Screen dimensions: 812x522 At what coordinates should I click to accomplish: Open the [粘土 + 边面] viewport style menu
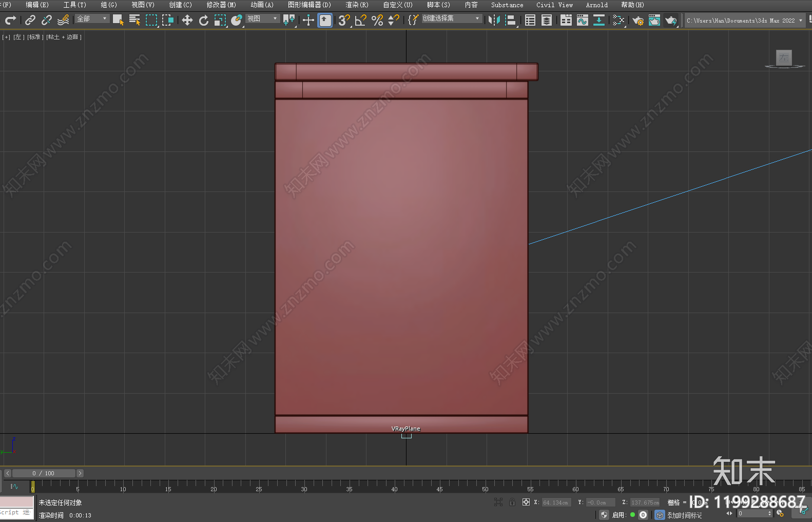64,37
